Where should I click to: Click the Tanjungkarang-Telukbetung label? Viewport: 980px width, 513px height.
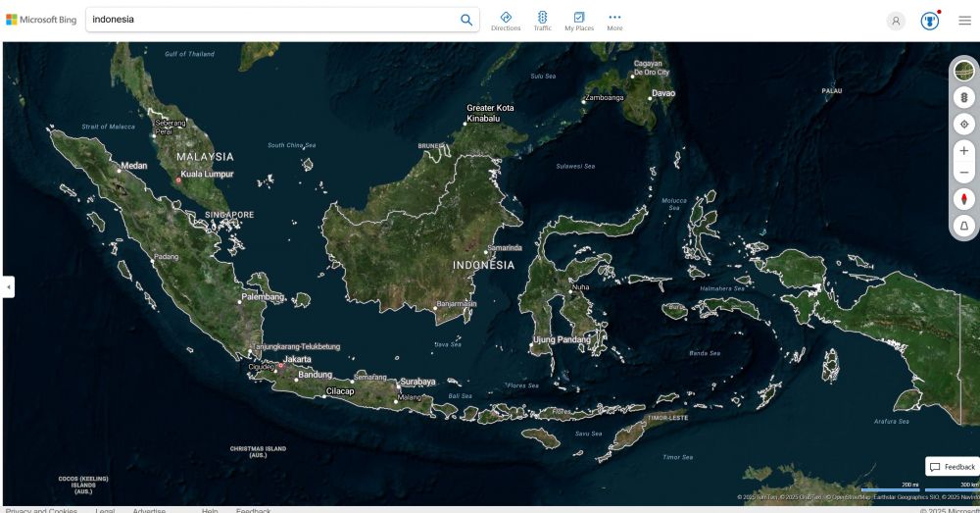click(296, 346)
